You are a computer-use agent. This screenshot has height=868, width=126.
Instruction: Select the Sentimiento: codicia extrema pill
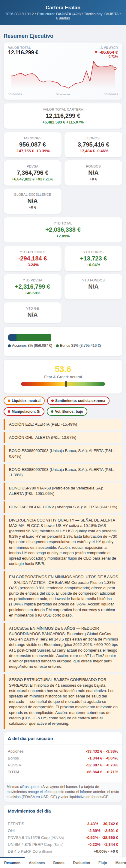click(78, 401)
